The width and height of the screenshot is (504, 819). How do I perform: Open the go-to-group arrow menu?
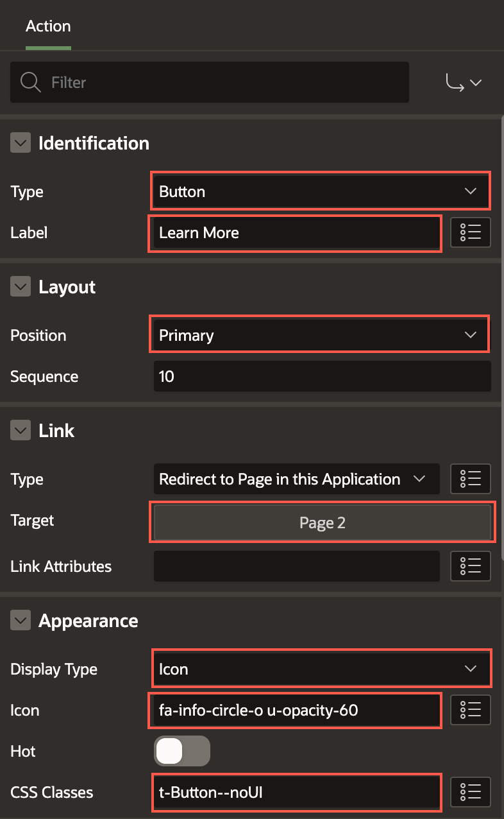click(x=463, y=82)
